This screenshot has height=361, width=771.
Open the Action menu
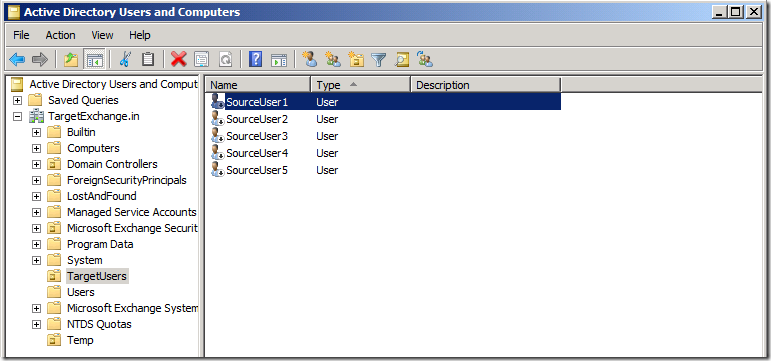tap(60, 35)
